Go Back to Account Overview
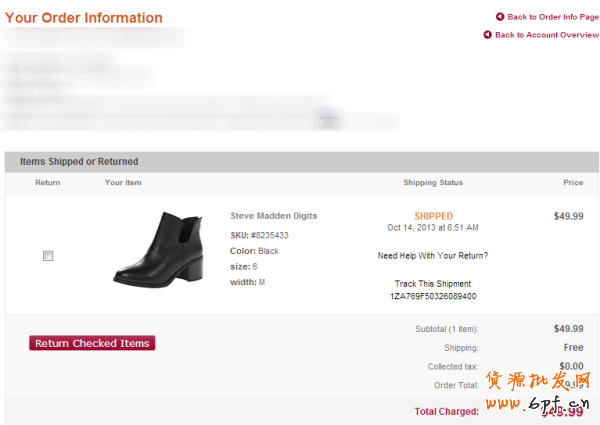Image resolution: width=600 pixels, height=425 pixels. pyautogui.click(x=547, y=35)
